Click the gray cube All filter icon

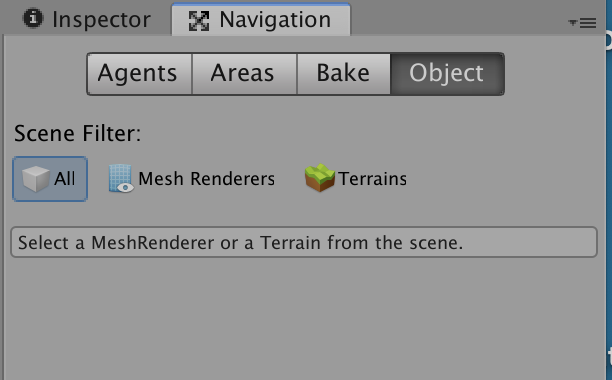click(x=36, y=179)
